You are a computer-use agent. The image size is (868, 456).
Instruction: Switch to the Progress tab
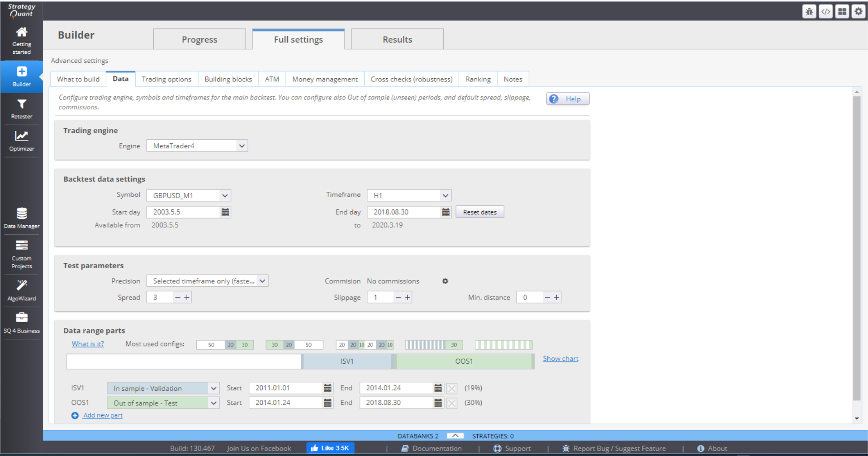(x=199, y=39)
